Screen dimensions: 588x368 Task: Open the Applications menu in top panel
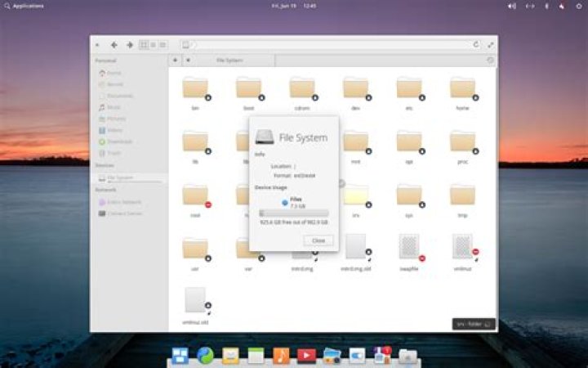click(x=24, y=6)
